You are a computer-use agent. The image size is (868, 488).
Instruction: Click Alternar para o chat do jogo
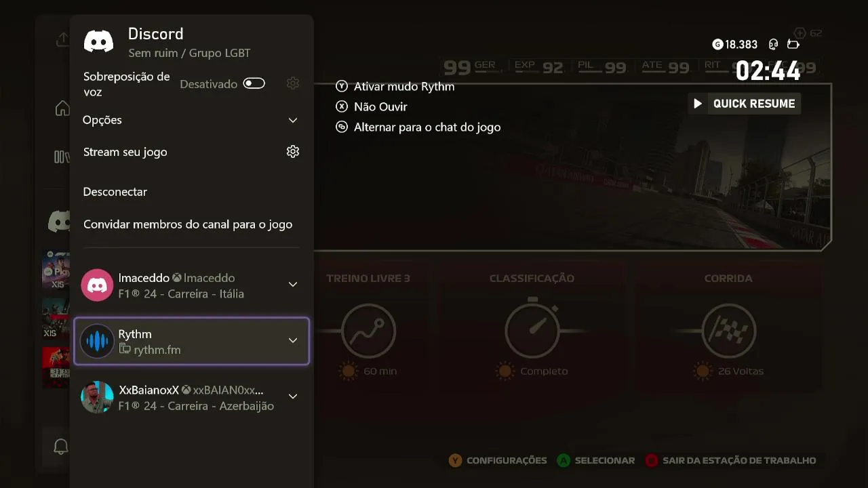(427, 127)
